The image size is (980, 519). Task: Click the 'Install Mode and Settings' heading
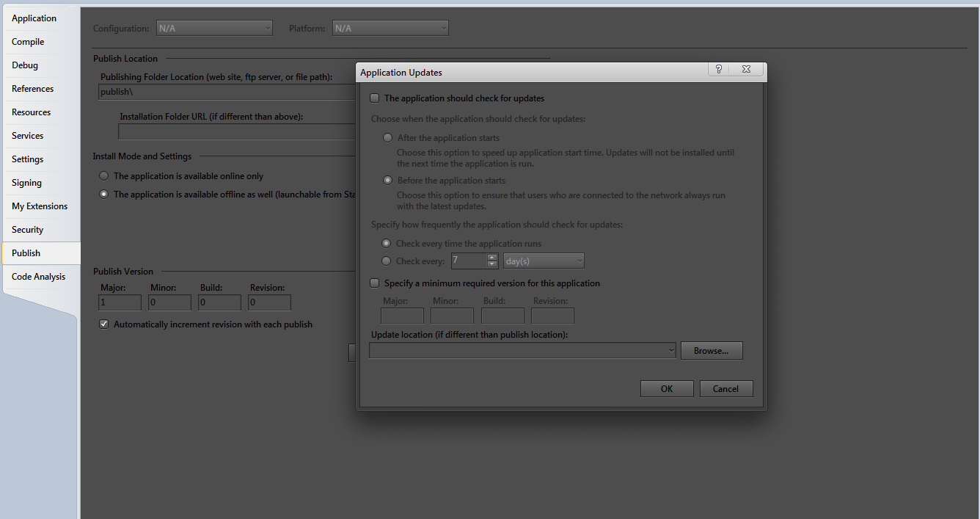142,156
